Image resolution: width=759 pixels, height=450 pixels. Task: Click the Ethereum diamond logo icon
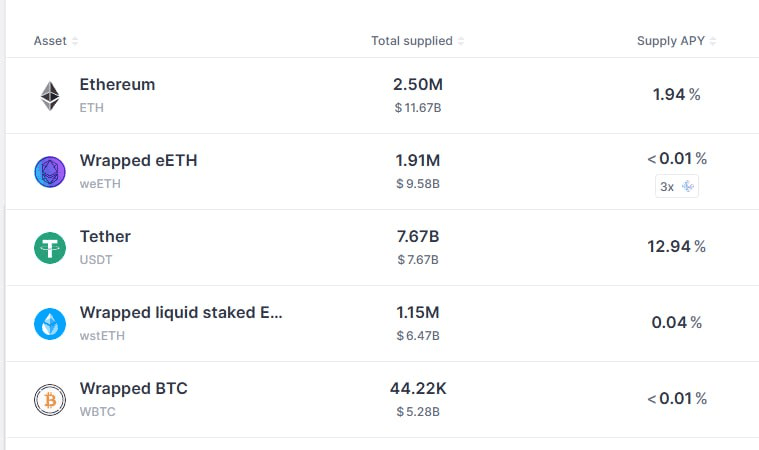(50, 96)
